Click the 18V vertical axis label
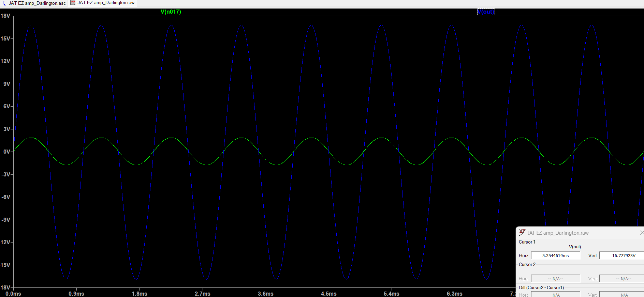644x297 pixels. point(5,16)
